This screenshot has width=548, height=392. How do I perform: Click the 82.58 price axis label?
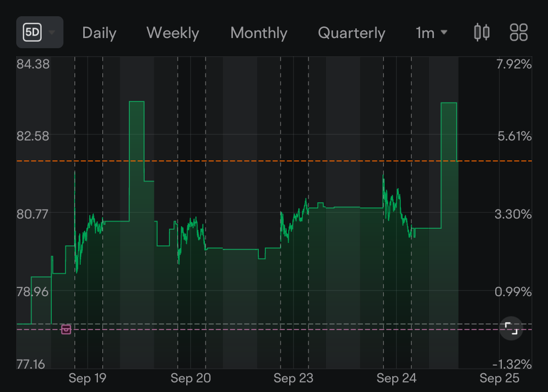[33, 136]
